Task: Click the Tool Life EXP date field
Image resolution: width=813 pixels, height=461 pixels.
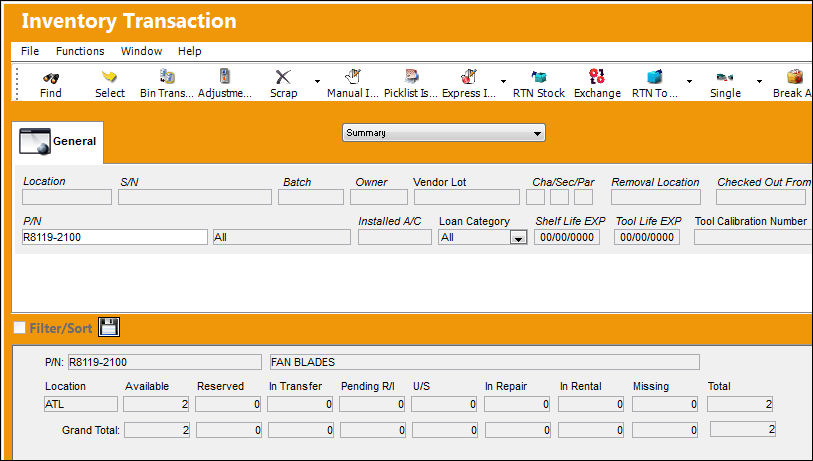Action: 647,238
